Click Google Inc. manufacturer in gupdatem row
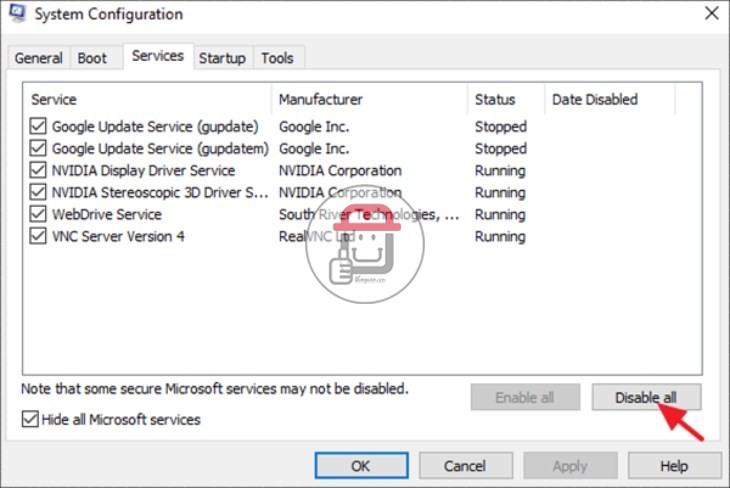 point(314,149)
